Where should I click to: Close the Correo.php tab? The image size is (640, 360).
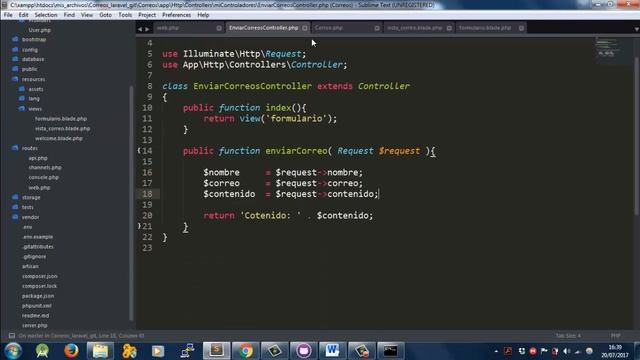pyautogui.click(x=377, y=28)
